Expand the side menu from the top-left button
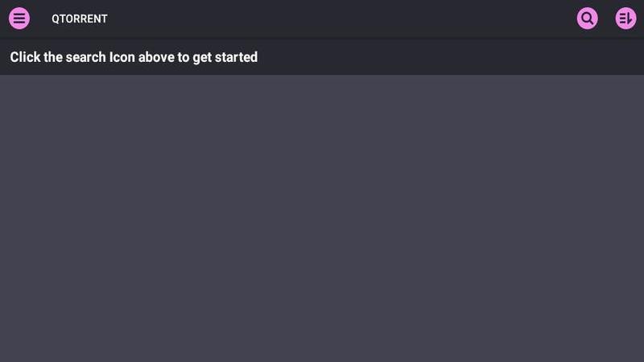 click(19, 19)
